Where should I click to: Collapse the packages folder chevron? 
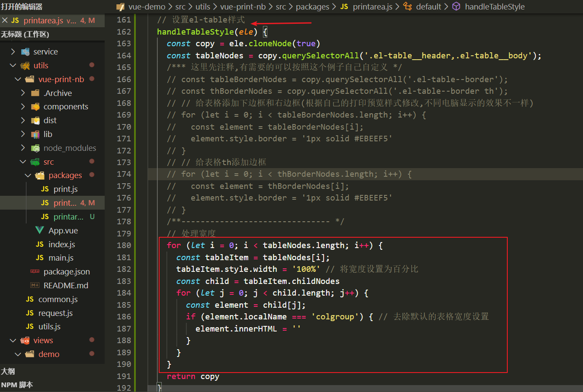[28, 175]
